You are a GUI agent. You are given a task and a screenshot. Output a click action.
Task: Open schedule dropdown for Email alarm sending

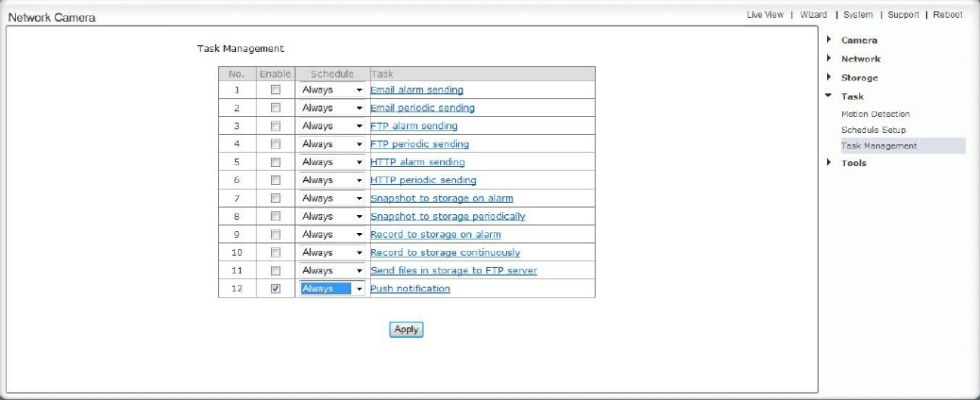pos(332,90)
